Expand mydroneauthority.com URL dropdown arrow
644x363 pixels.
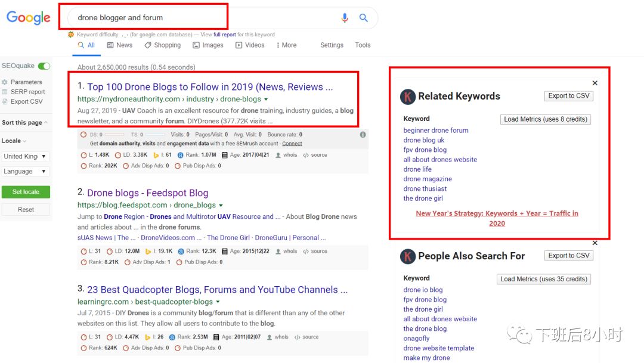click(266, 100)
